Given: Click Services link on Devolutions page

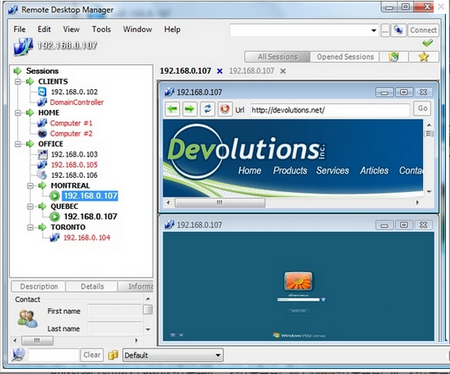Looking at the screenshot, I should tap(332, 170).
